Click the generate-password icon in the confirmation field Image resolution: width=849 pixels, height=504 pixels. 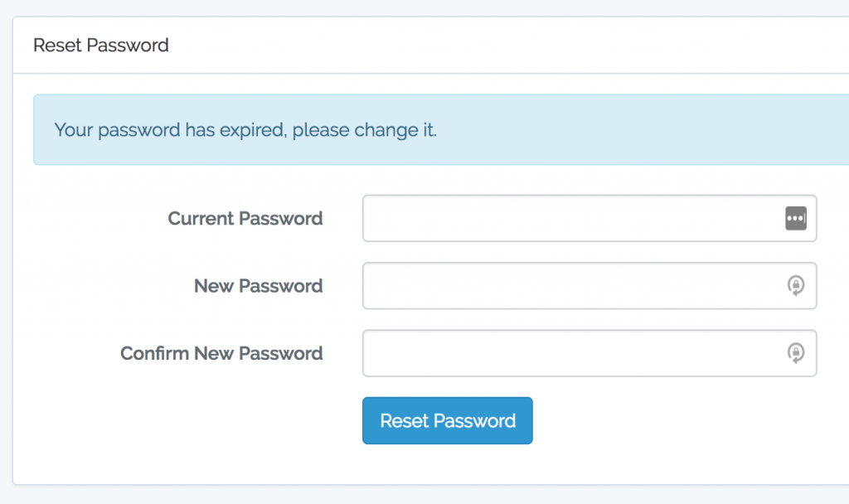tap(796, 353)
